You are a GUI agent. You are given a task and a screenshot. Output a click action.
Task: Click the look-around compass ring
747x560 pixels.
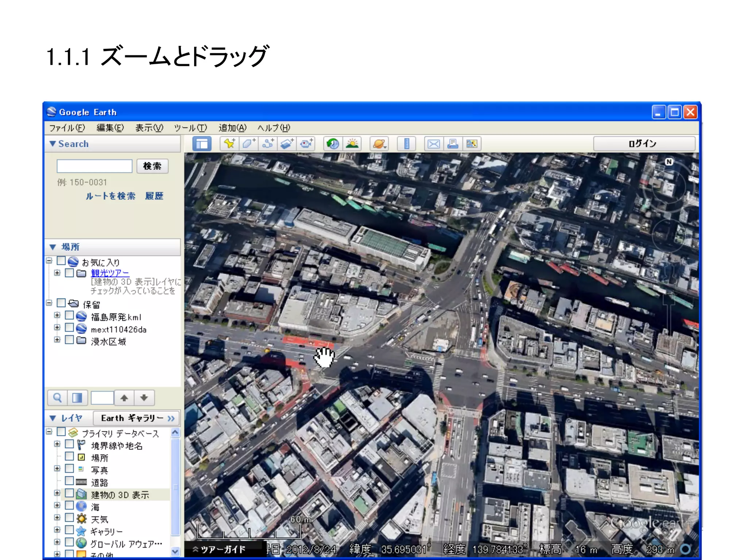coord(669,186)
